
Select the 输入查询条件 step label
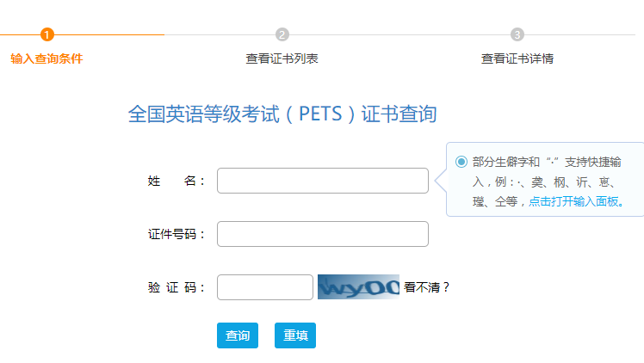[46, 58]
